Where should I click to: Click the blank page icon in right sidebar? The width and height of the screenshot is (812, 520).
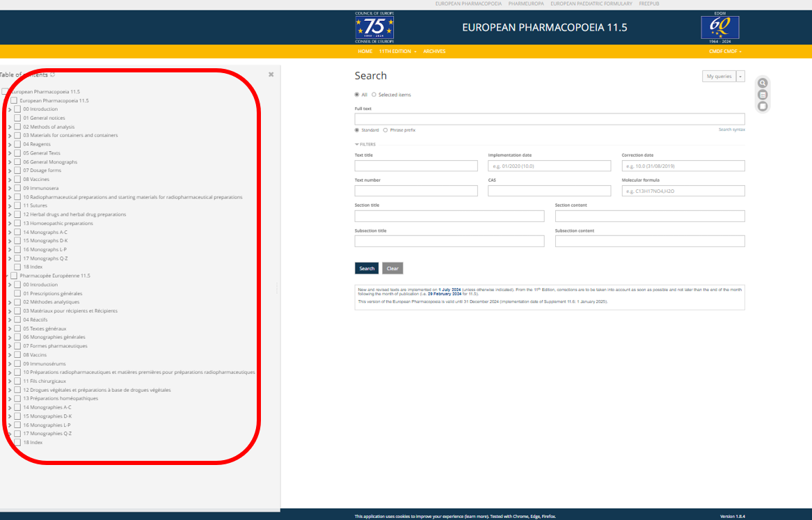coord(763,107)
